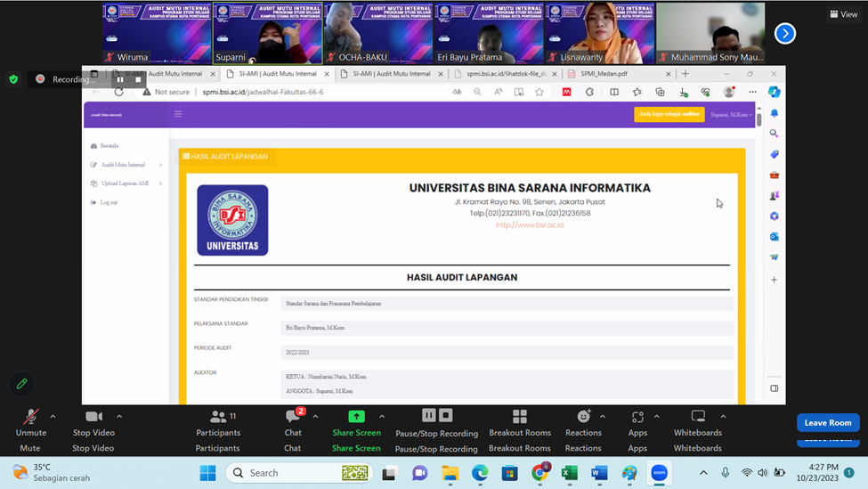This screenshot has height=489, width=868.
Task: Switch to the SPMI_Medan.pdf tab
Action: click(x=619, y=74)
